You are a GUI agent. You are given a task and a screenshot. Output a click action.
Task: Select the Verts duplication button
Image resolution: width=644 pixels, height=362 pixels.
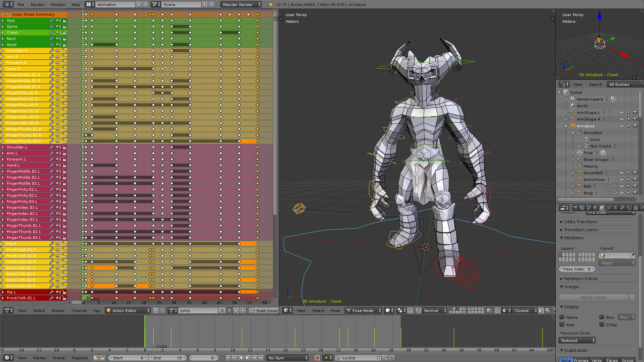(596, 360)
